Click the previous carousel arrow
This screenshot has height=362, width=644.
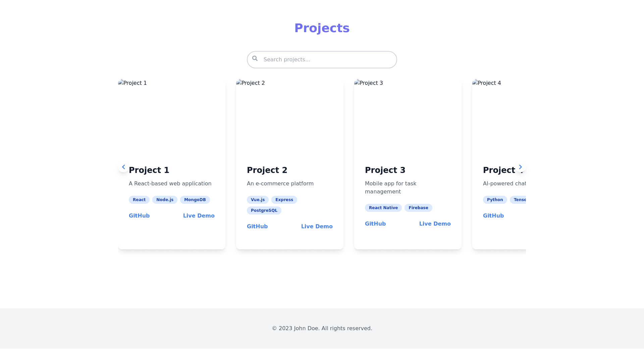(x=123, y=167)
